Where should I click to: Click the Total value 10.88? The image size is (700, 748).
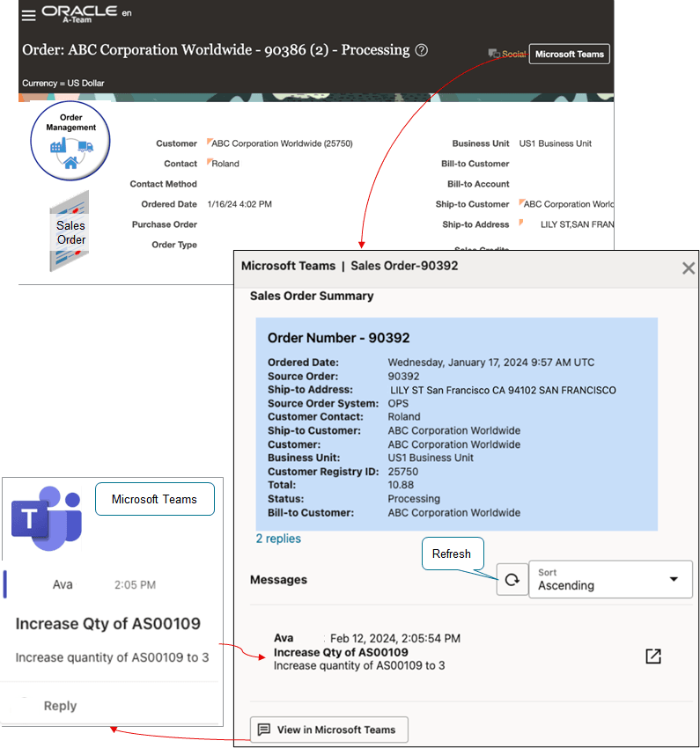click(401, 485)
